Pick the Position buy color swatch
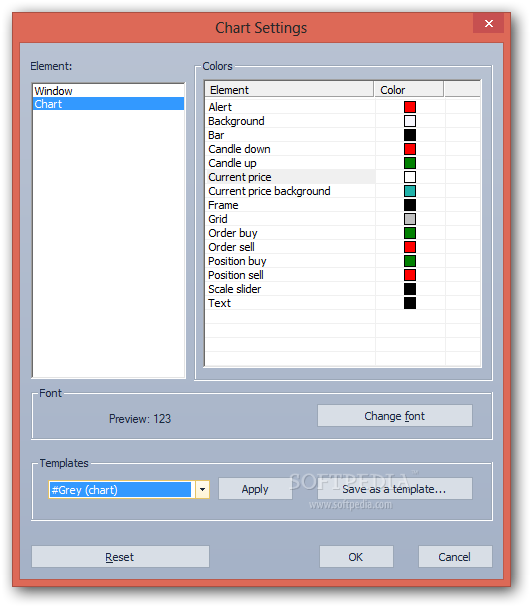 pyautogui.click(x=410, y=261)
